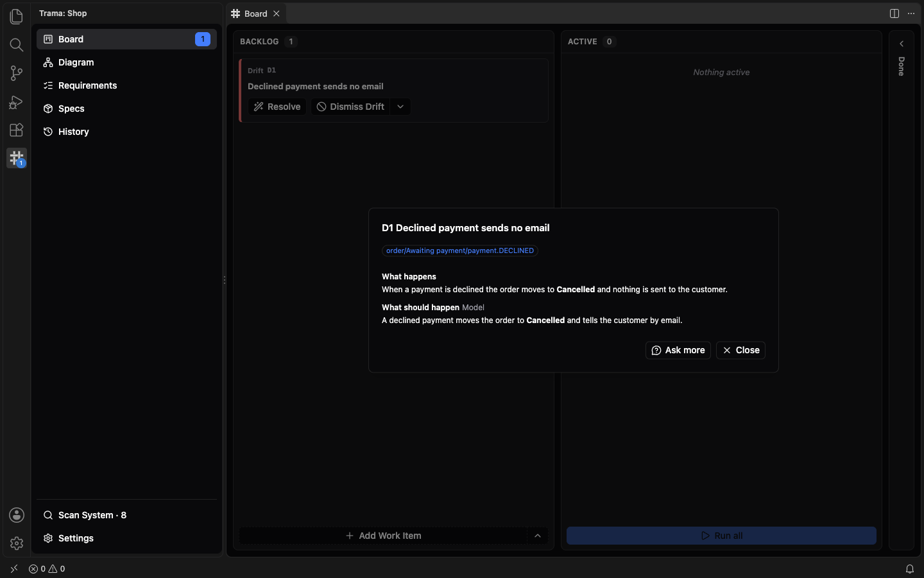This screenshot has height=578, width=924.
Task: Click Dismiss Drift button
Action: point(350,107)
